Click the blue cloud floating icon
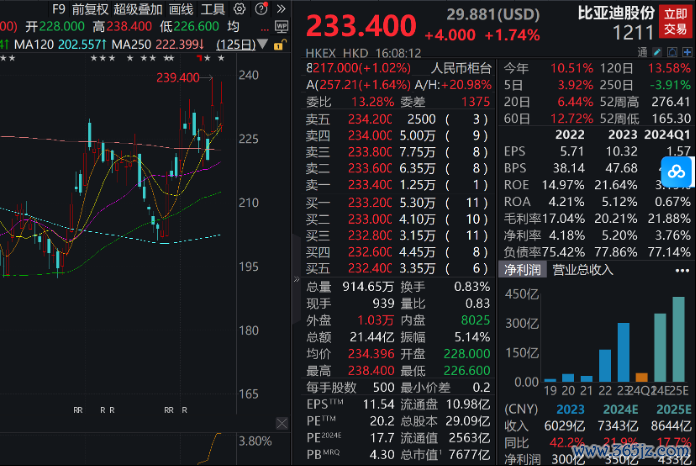The height and width of the screenshot is (466, 696). coord(676,171)
